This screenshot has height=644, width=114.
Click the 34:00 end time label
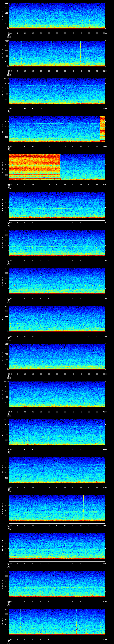coord(105,184)
